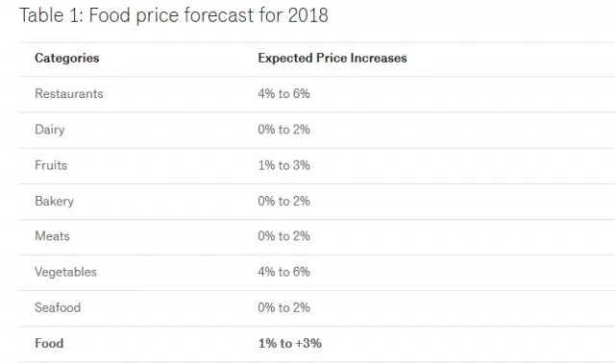Click the Restaurants '4% to 6%' value

click(284, 94)
